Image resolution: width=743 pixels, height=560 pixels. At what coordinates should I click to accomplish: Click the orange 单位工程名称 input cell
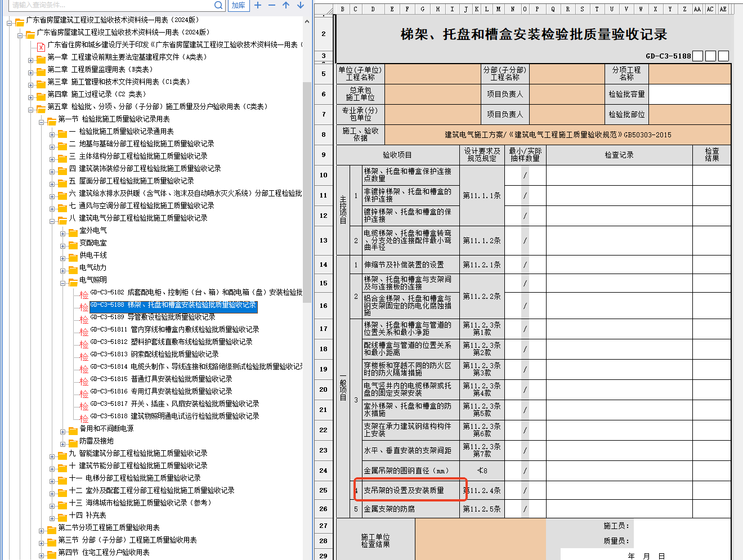pyautogui.click(x=432, y=74)
